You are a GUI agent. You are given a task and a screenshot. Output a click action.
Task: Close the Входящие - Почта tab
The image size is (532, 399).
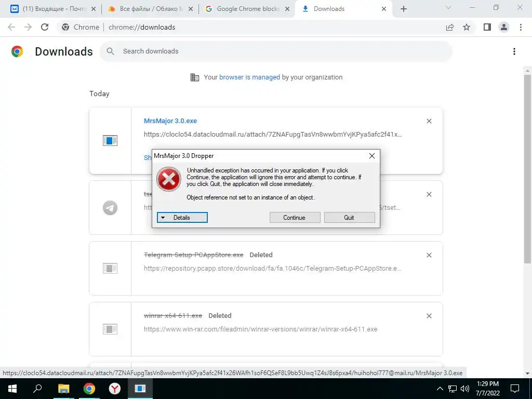(x=94, y=9)
